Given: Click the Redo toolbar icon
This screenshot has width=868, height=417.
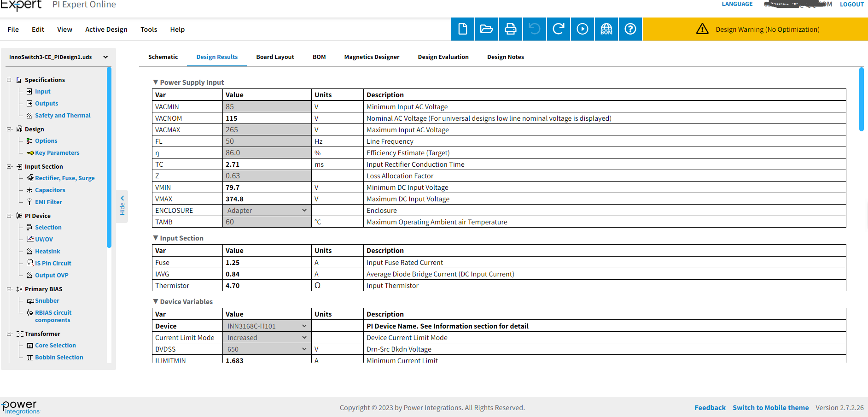Looking at the screenshot, I should point(559,29).
